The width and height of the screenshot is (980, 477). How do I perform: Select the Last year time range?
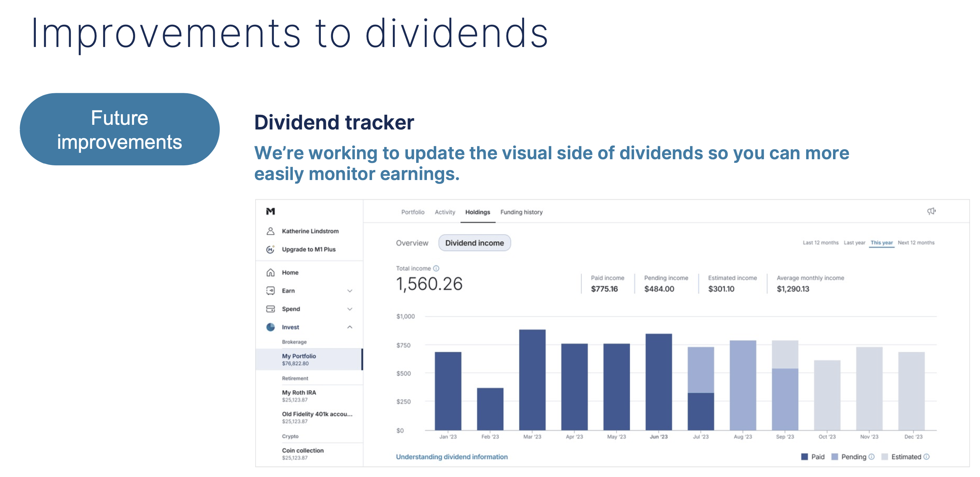855,242
